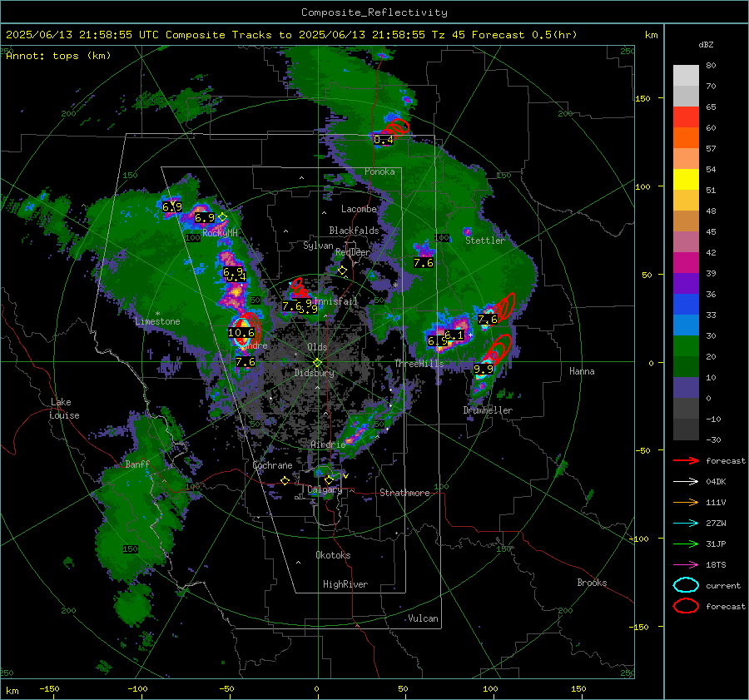Image resolution: width=749 pixels, height=700 pixels.
Task: Click the Drumheller city label
Action: 488,410
